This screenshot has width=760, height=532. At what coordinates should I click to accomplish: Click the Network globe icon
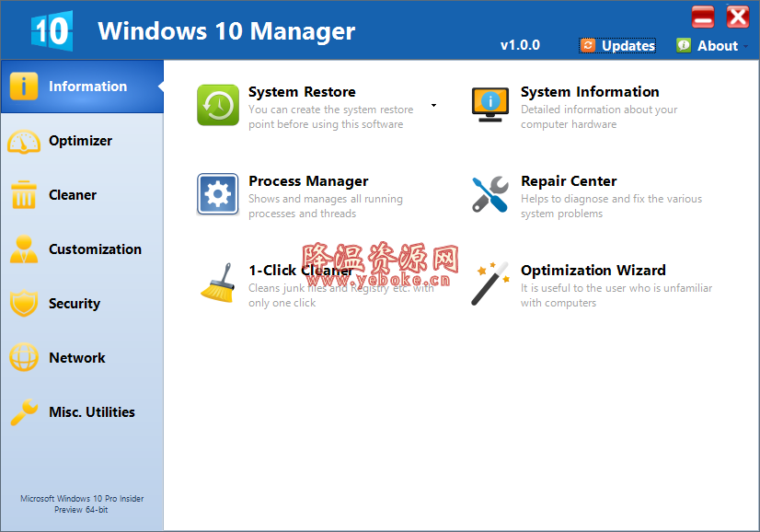point(24,357)
